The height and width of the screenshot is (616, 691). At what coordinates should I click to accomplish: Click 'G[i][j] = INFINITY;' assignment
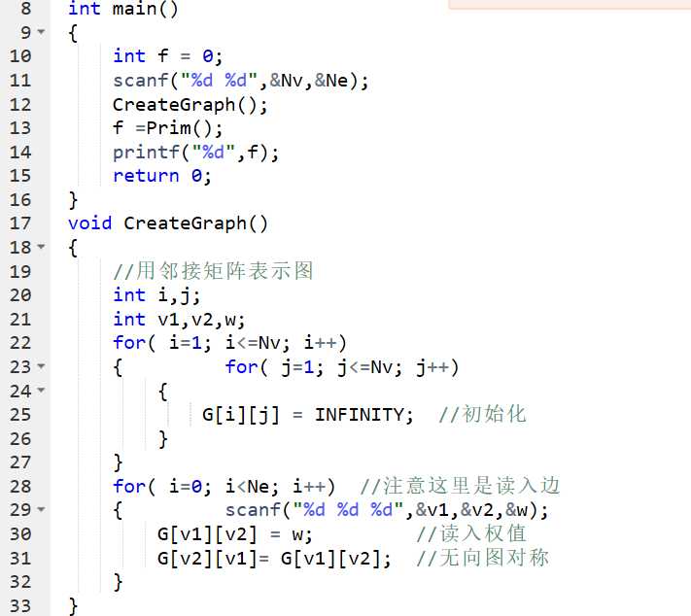308,415
